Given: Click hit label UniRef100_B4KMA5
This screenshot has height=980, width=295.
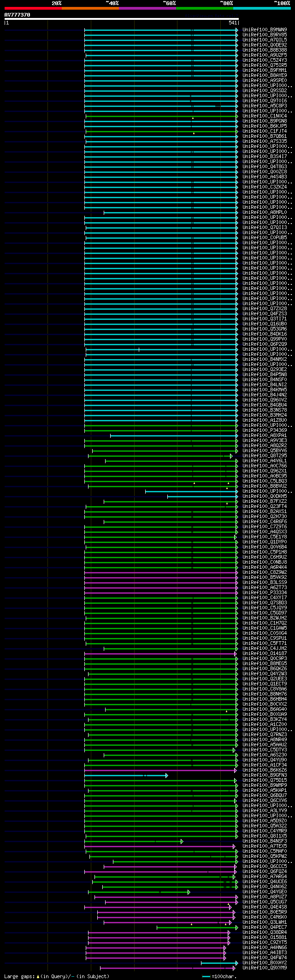Looking at the screenshot, I should point(265,390).
